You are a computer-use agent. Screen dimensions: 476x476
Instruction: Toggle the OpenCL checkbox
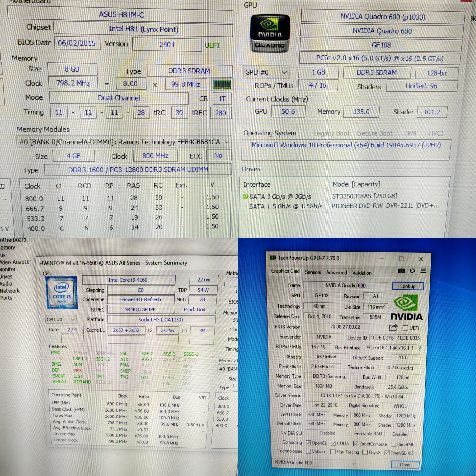[x=308, y=443]
